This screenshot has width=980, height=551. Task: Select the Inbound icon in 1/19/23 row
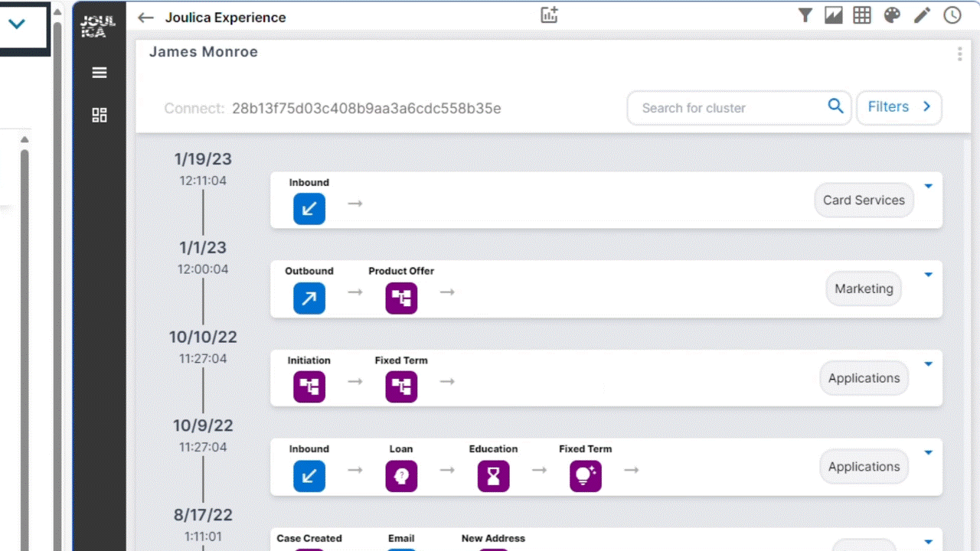click(x=309, y=209)
